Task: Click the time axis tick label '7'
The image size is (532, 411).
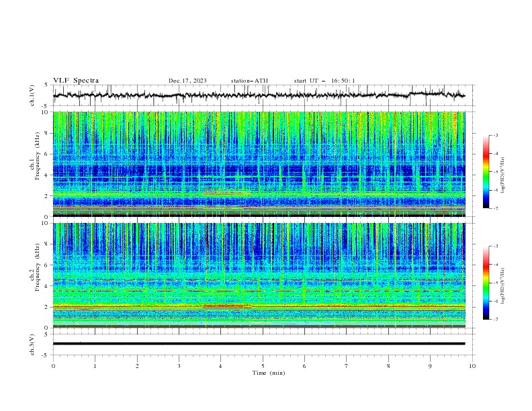Action: point(347,366)
